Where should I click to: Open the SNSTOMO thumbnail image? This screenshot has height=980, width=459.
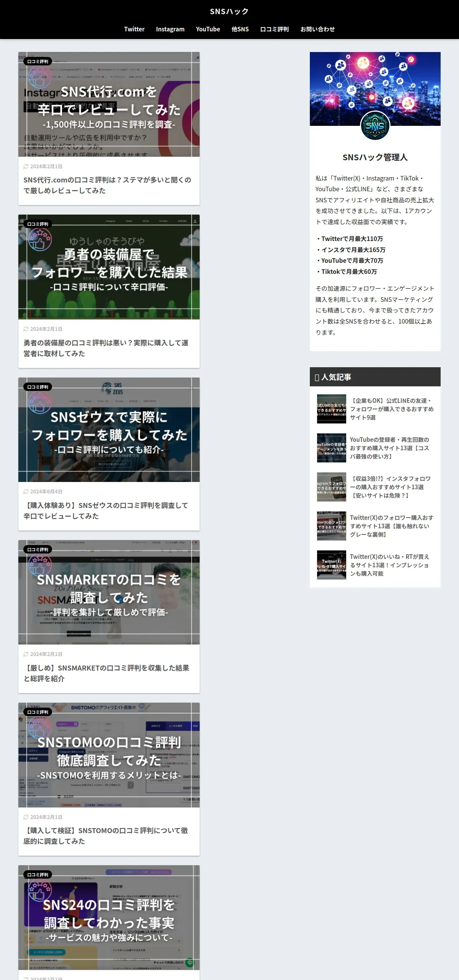(109, 755)
